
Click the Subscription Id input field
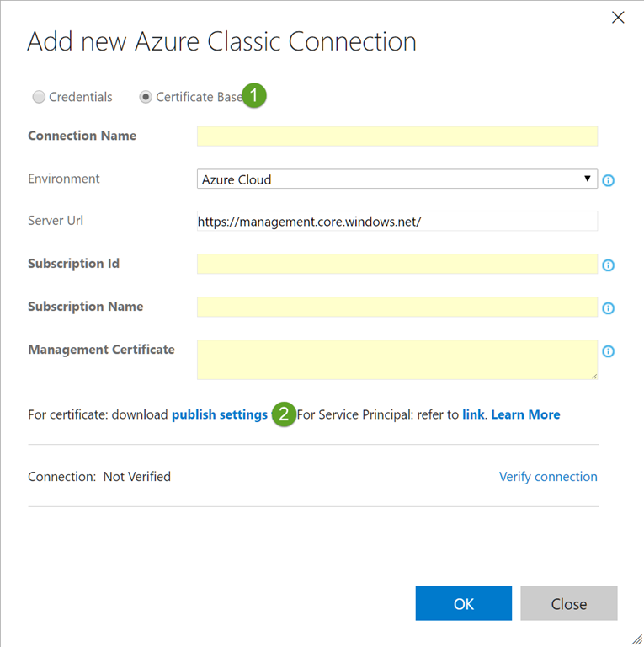coord(397,265)
